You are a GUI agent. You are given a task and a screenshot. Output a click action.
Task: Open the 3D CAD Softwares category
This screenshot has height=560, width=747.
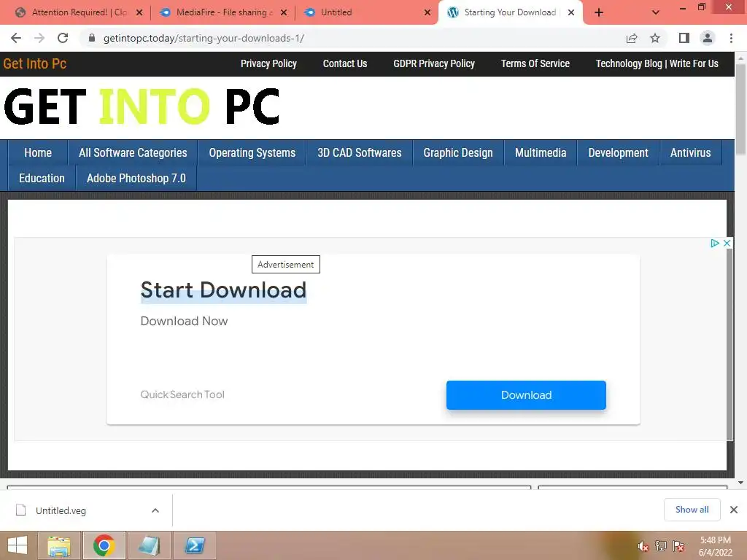(x=360, y=153)
